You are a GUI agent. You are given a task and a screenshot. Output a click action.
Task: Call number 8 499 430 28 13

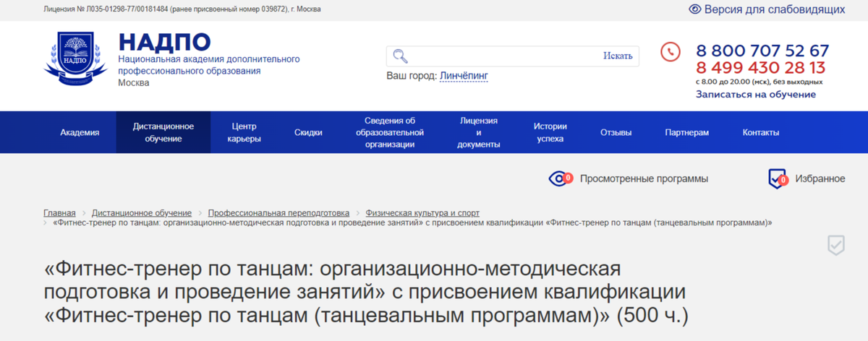(x=760, y=68)
